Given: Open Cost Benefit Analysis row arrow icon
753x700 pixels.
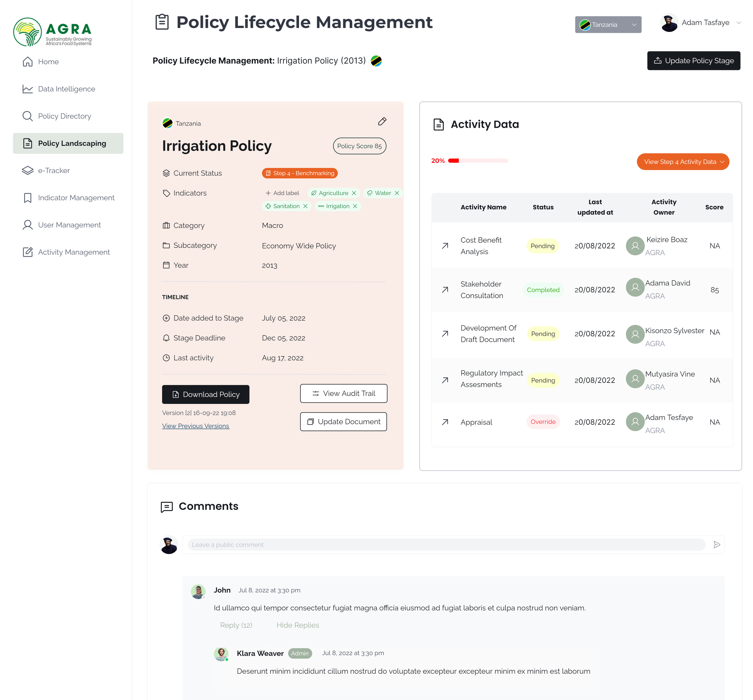Looking at the screenshot, I should pyautogui.click(x=445, y=246).
